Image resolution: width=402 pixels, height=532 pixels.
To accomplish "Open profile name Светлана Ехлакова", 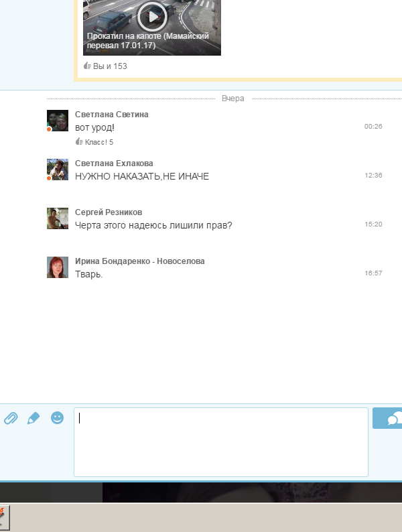I will [x=114, y=163].
